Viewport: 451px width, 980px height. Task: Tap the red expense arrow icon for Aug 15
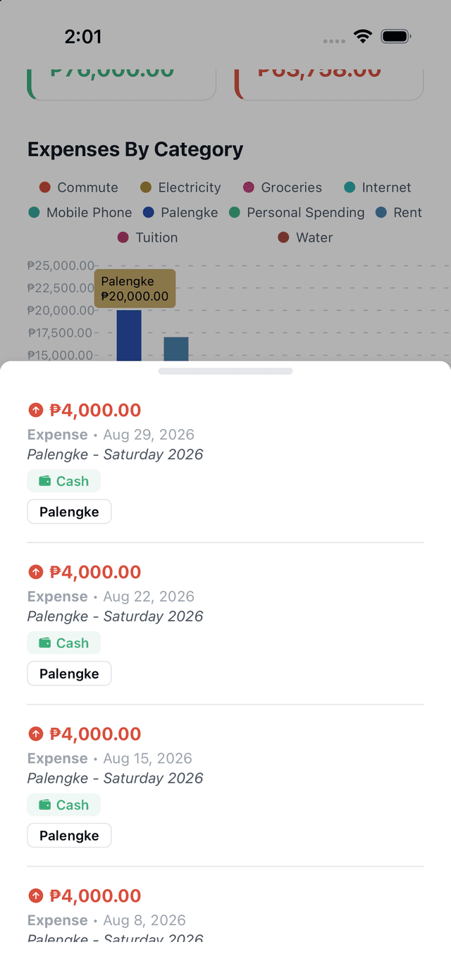(x=35, y=734)
